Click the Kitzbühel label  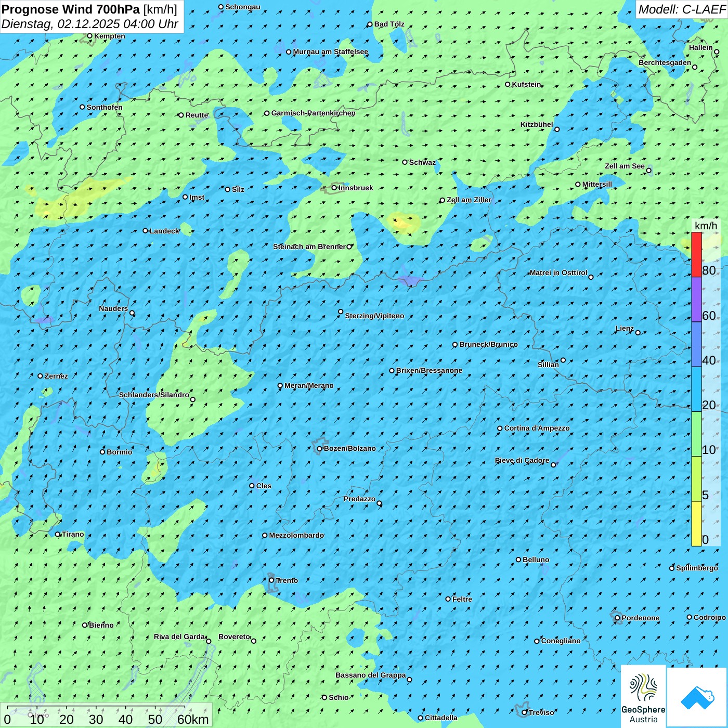537,124
